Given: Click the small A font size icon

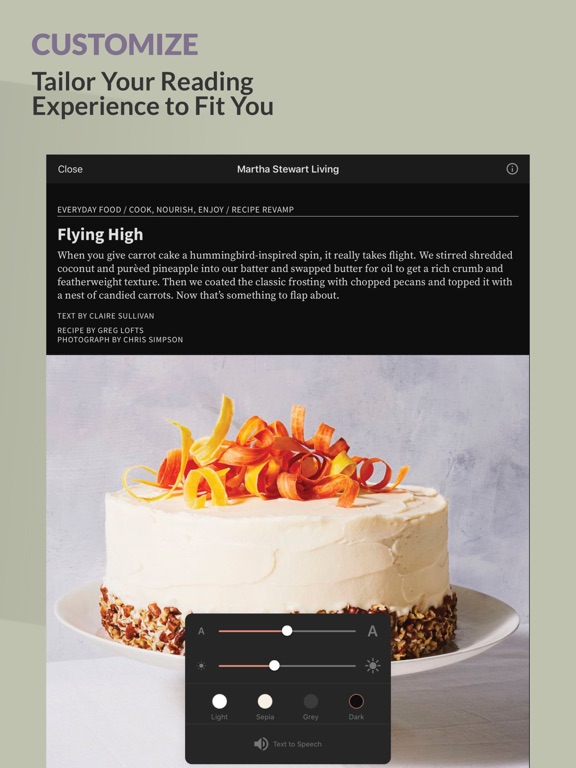Looking at the screenshot, I should click(x=201, y=631).
